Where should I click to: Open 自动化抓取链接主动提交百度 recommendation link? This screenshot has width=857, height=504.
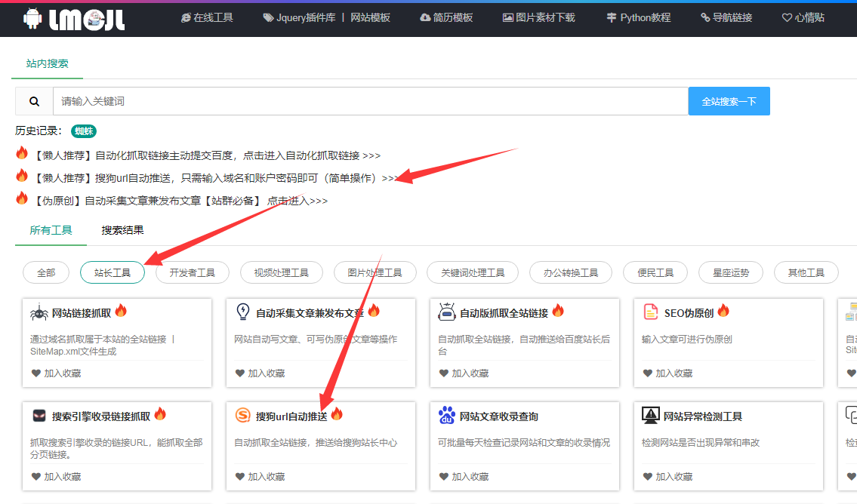pyautogui.click(x=206, y=155)
